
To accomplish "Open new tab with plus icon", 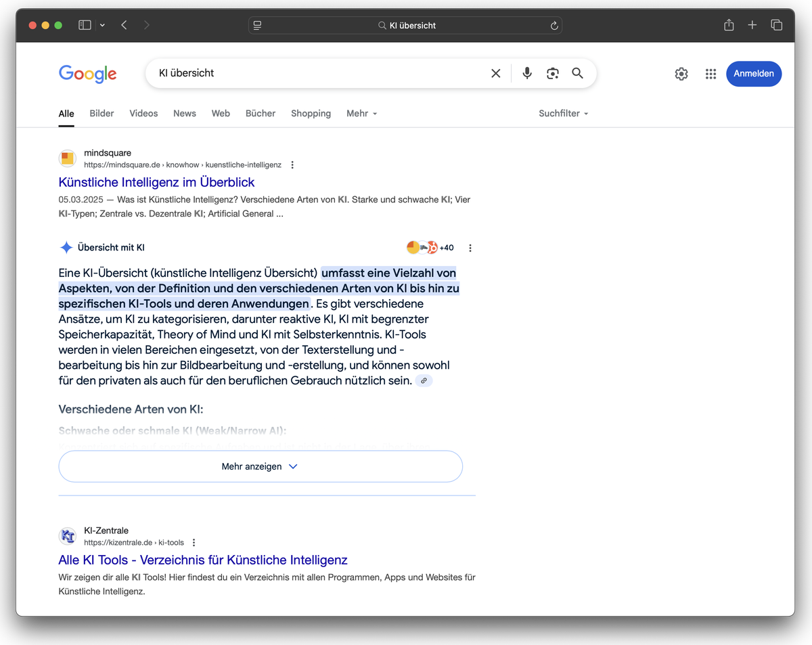I will click(x=752, y=25).
